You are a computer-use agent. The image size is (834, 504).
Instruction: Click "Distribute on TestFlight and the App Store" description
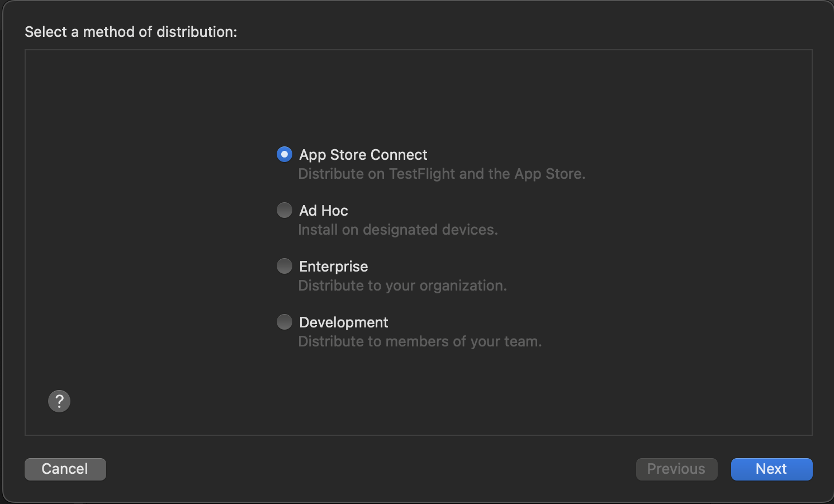[x=442, y=174]
